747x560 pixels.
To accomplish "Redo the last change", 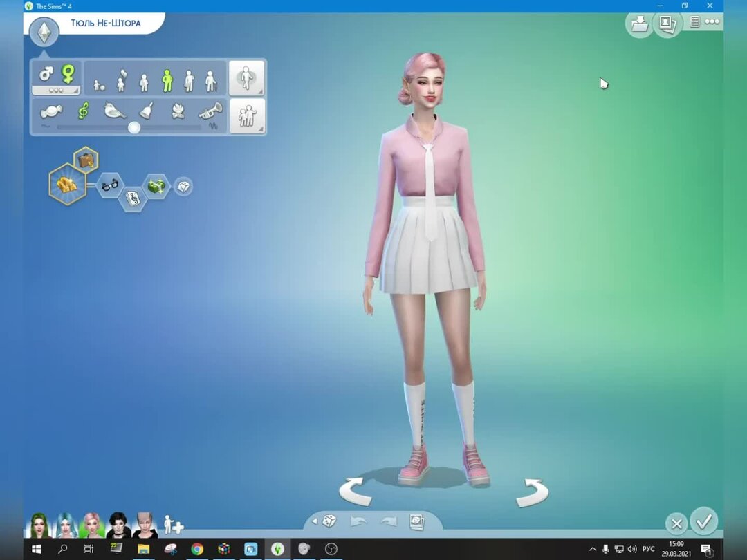I will pos(389,522).
